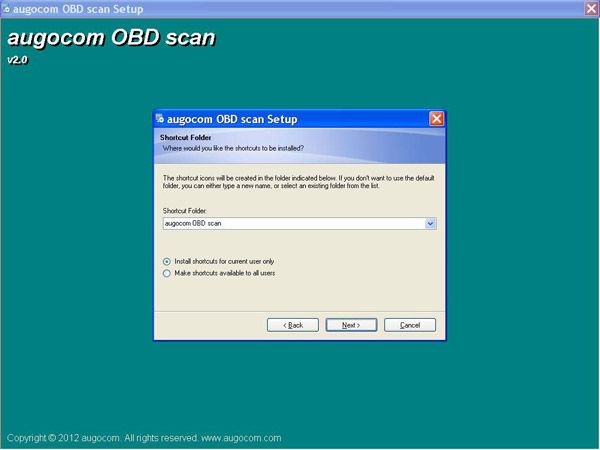Expand the Shortcut Folder dropdown arrow

coord(430,224)
